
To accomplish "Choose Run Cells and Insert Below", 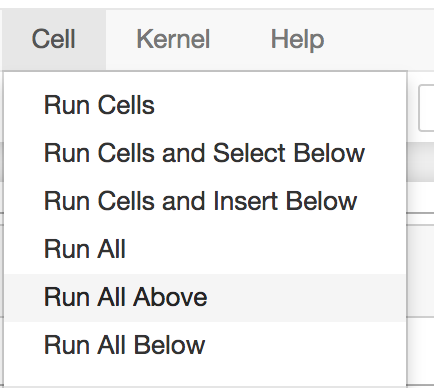I will [x=205, y=201].
